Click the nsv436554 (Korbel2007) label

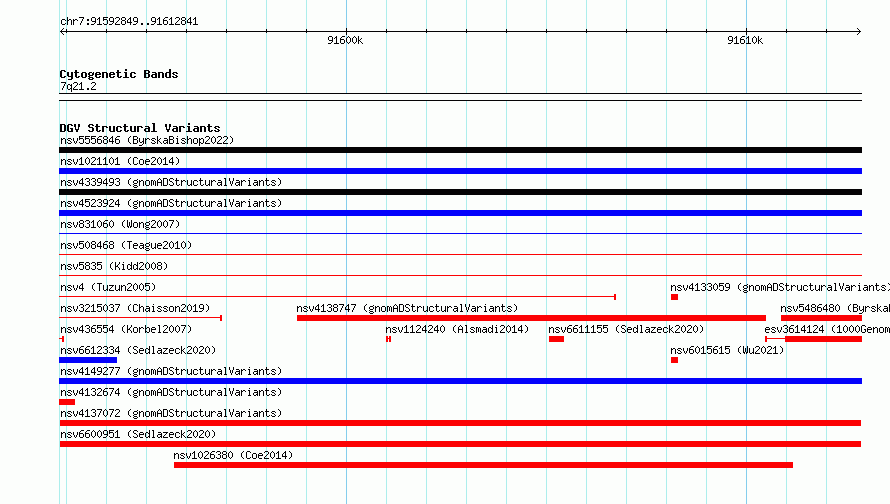click(126, 329)
